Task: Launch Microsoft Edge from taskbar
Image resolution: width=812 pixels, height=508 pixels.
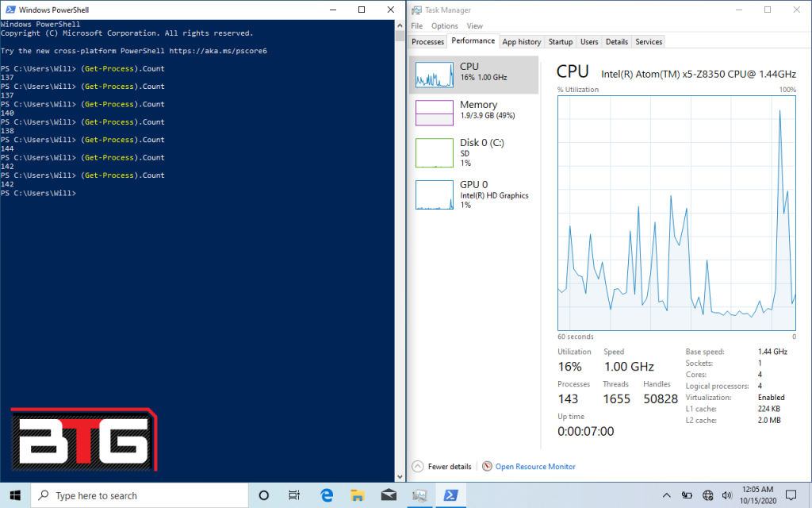Action: click(326, 495)
